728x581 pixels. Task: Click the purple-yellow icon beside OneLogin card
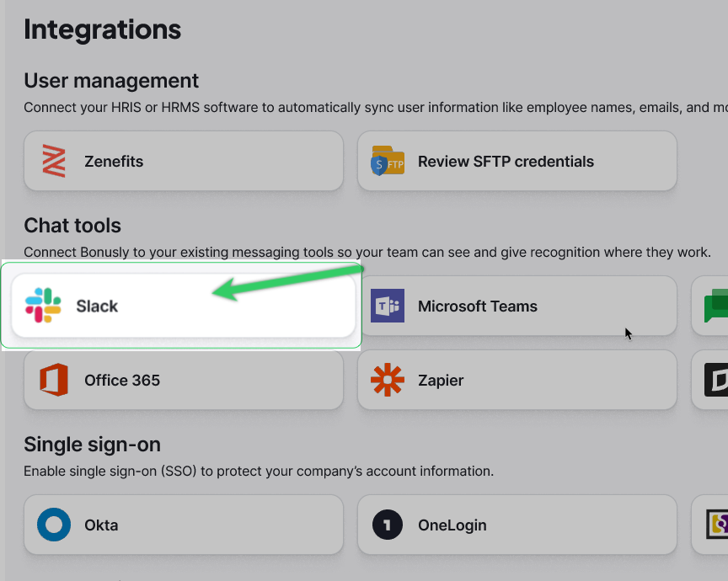717,525
